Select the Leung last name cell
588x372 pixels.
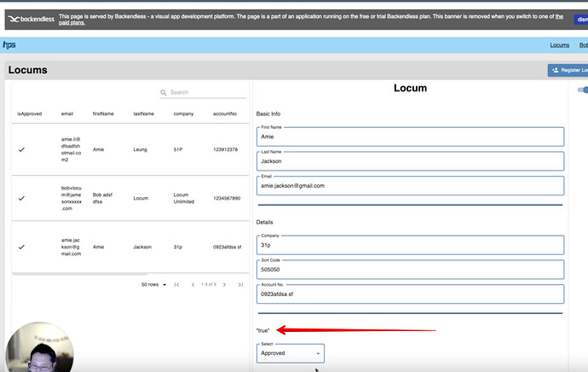tap(141, 149)
